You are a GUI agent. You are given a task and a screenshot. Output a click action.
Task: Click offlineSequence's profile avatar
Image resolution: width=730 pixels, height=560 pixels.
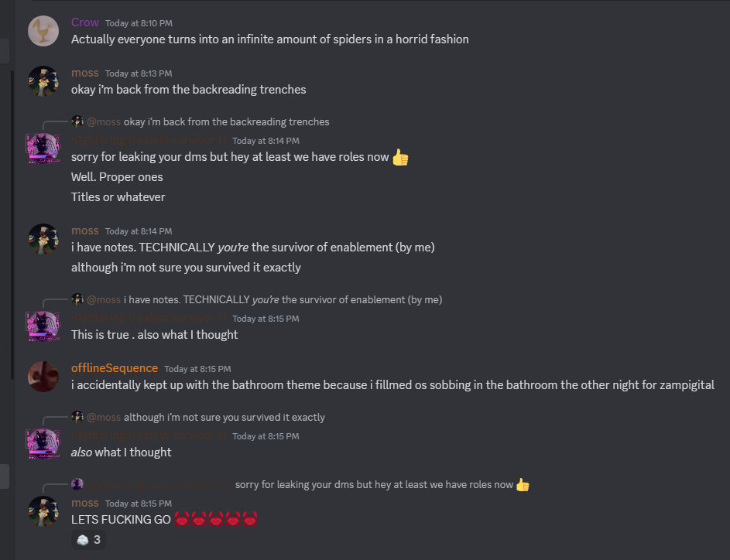point(43,377)
